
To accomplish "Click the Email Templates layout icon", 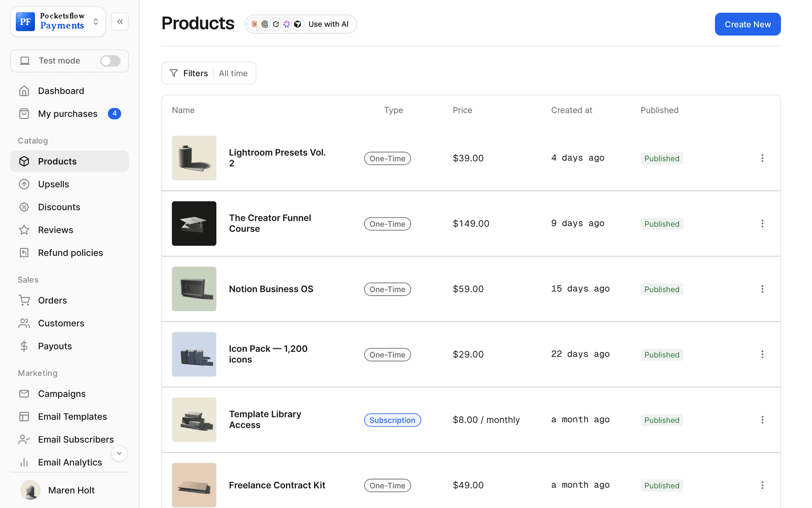I will click(24, 417).
